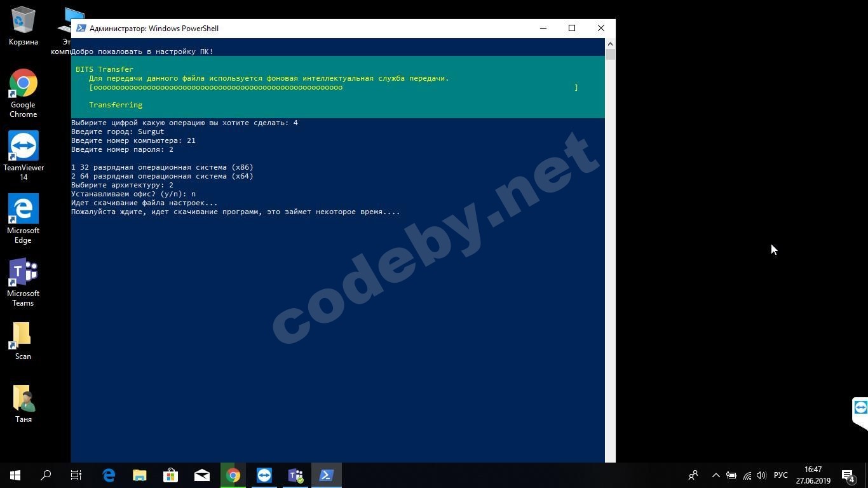Viewport: 868px width, 488px height.
Task: Click the BITS transfer progress bar
Action: pyautogui.click(x=334, y=88)
